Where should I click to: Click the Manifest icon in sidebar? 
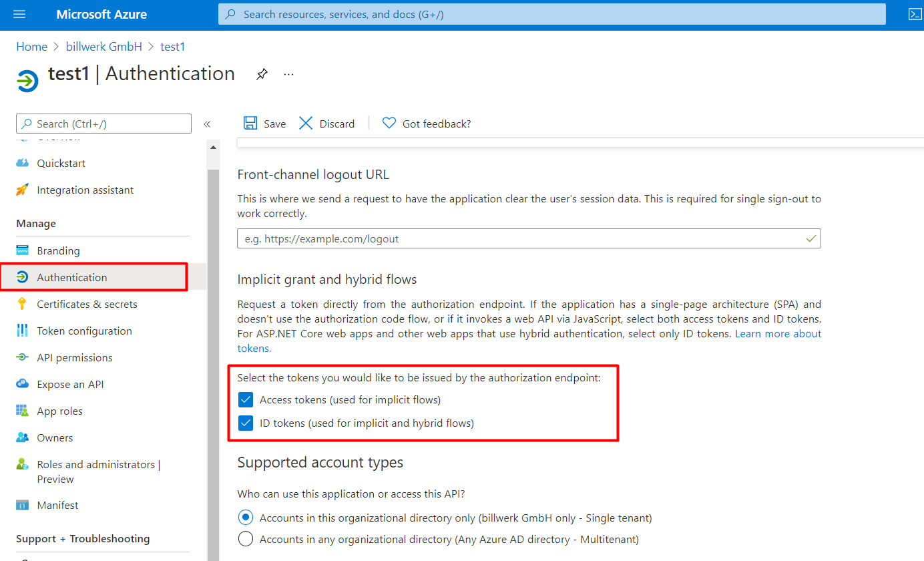23,505
